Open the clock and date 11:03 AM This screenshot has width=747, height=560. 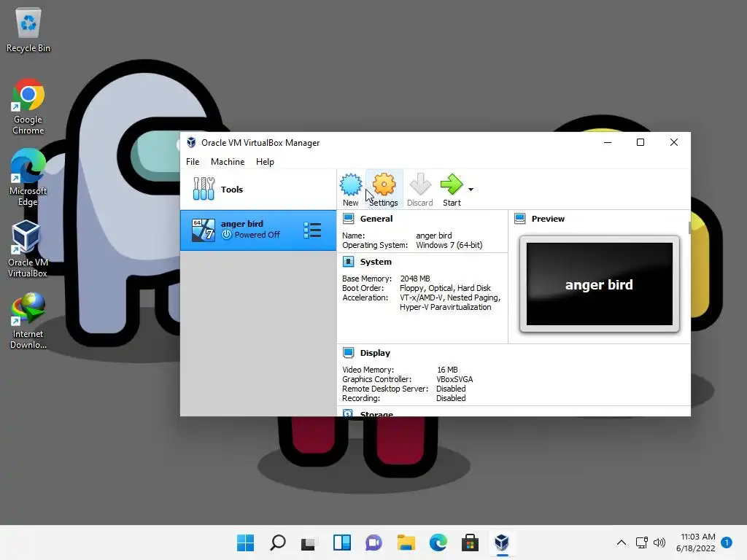click(x=695, y=542)
